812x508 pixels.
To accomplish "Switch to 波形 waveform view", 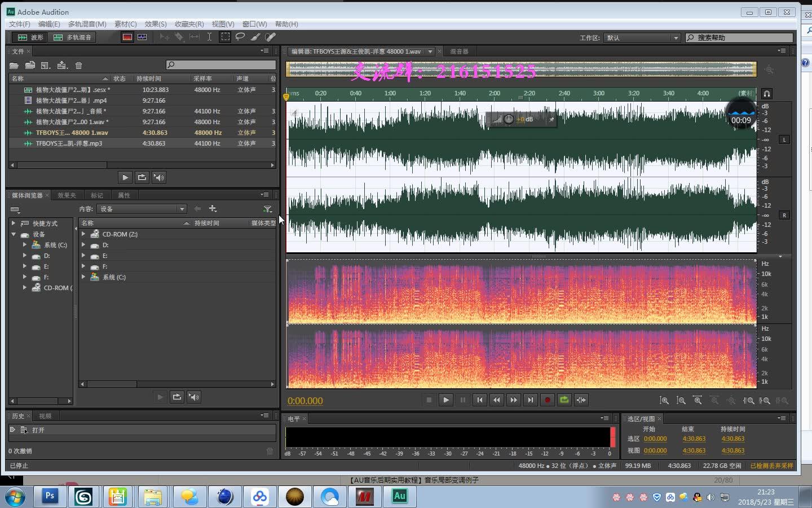I will pyautogui.click(x=30, y=37).
